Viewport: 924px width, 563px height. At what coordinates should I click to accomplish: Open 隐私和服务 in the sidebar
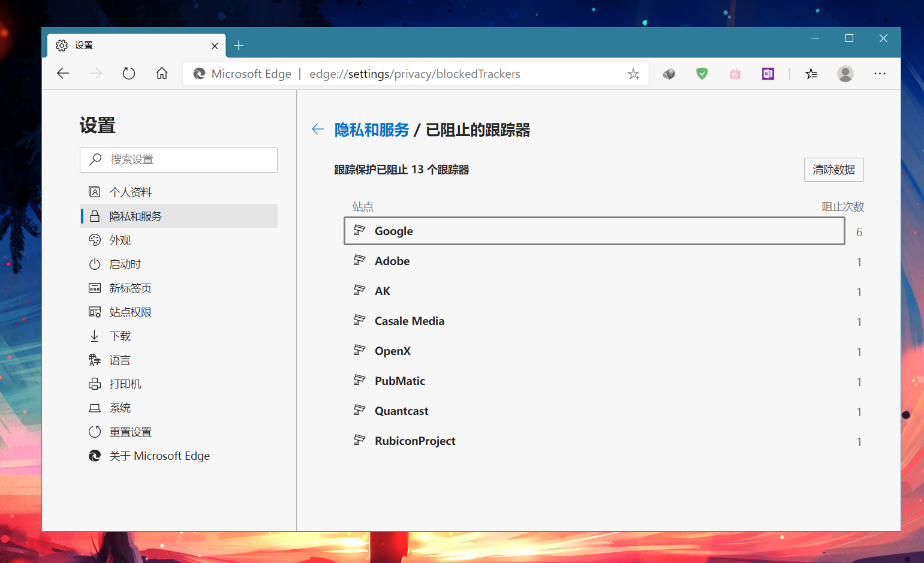click(x=179, y=216)
